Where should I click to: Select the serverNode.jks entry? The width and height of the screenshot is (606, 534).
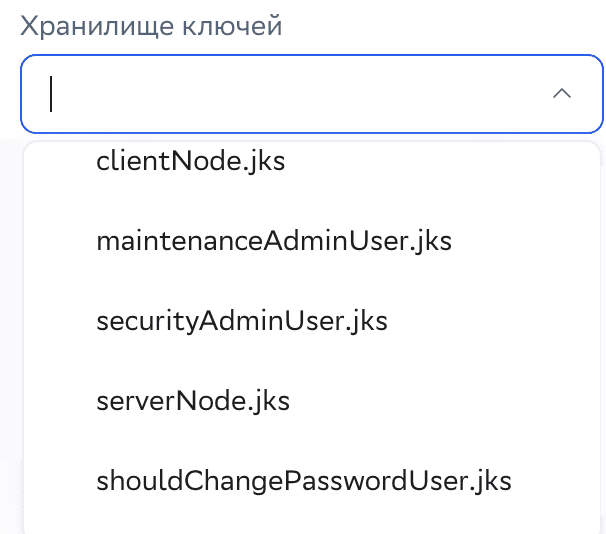193,401
